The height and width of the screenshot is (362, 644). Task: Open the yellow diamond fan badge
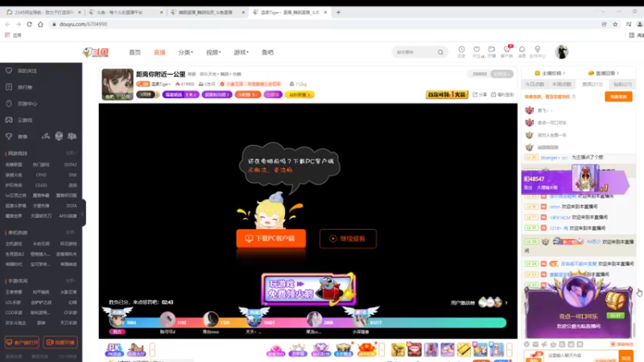point(299,94)
